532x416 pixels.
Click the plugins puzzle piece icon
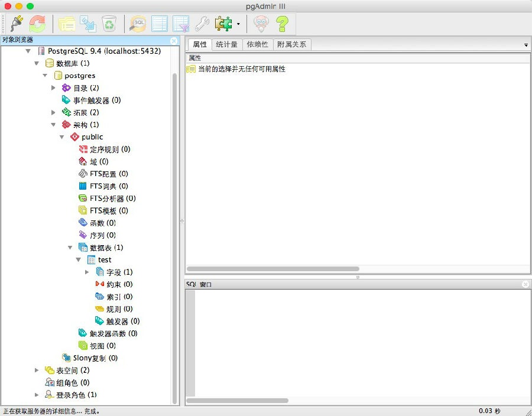tap(223, 24)
